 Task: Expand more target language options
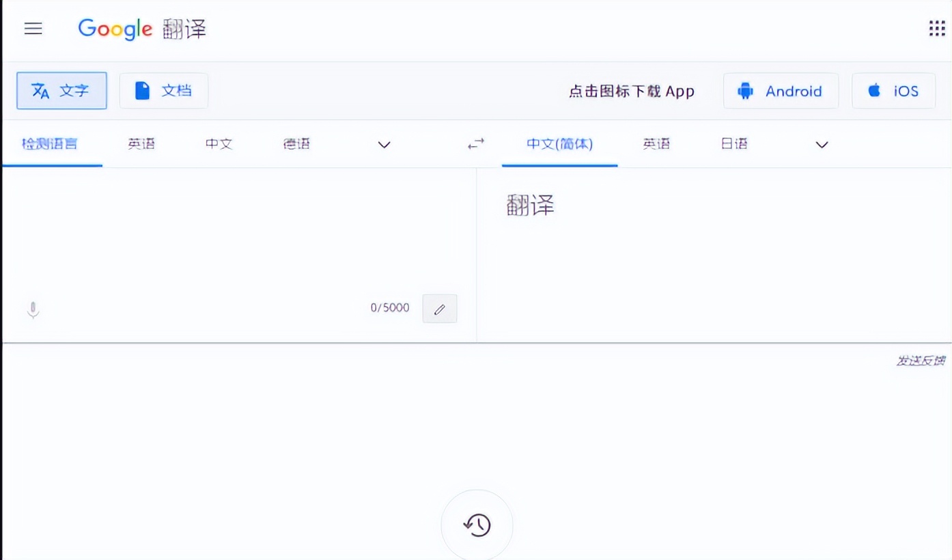pos(822,145)
